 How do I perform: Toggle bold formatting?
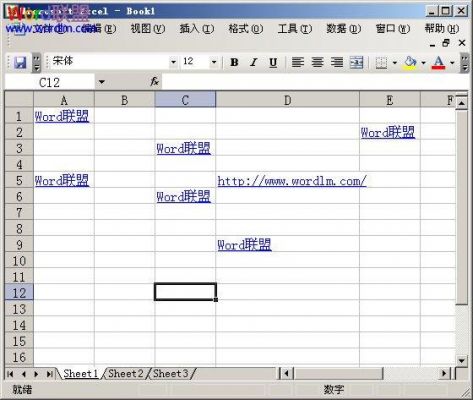(x=234, y=62)
